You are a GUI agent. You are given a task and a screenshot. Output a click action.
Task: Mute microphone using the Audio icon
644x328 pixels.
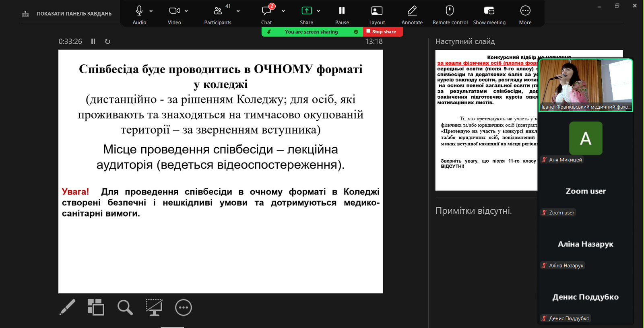(x=139, y=11)
